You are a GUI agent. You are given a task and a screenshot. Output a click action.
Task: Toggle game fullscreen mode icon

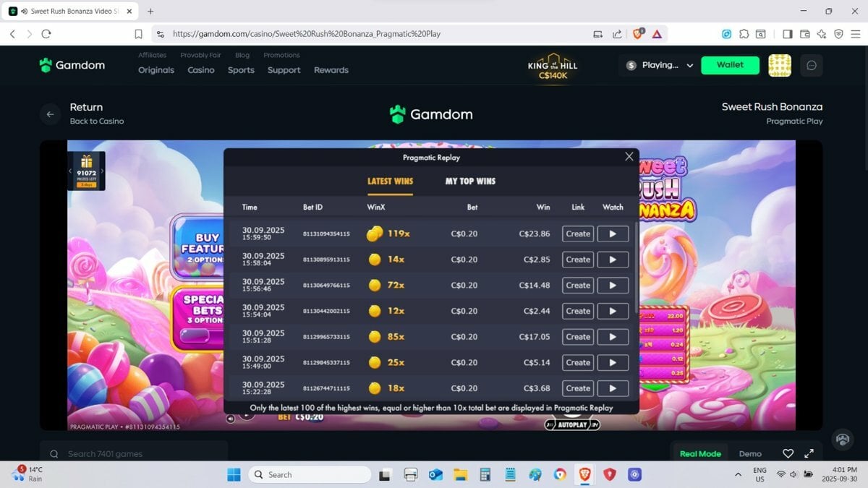pyautogui.click(x=809, y=453)
